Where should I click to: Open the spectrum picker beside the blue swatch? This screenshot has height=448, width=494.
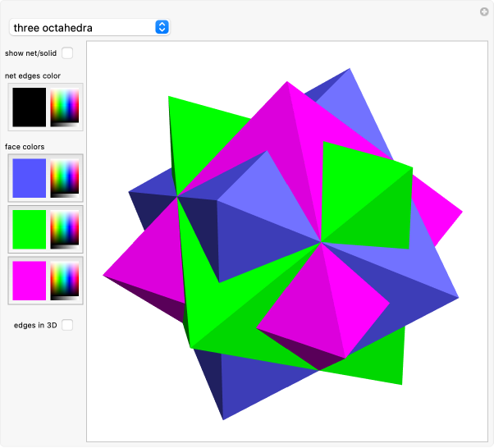(x=65, y=177)
